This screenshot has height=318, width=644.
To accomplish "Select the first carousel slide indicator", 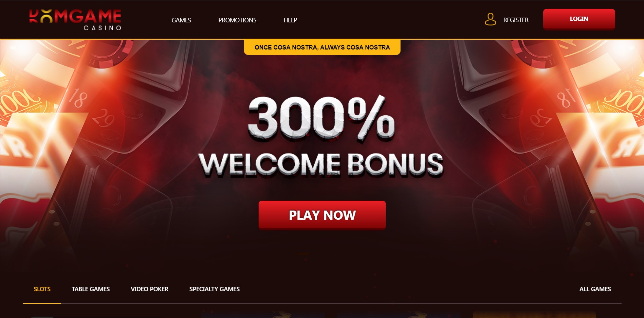I will coord(303,254).
